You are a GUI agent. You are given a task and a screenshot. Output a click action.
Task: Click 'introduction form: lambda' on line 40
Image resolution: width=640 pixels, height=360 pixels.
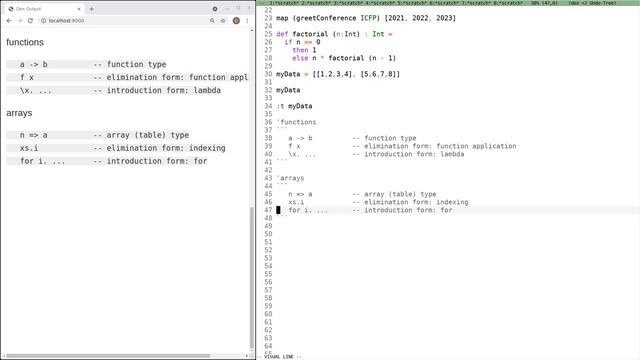point(414,154)
